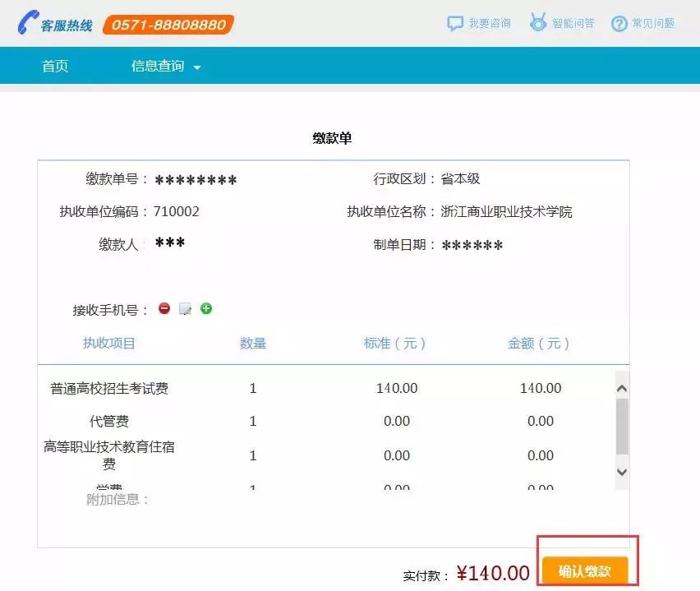
Task: Click the 金额（元） column header
Action: click(539, 344)
